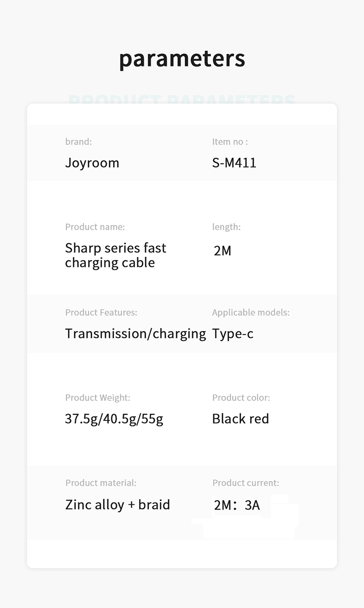
Task: Click the 'Product current:' label
Action: coord(246,483)
